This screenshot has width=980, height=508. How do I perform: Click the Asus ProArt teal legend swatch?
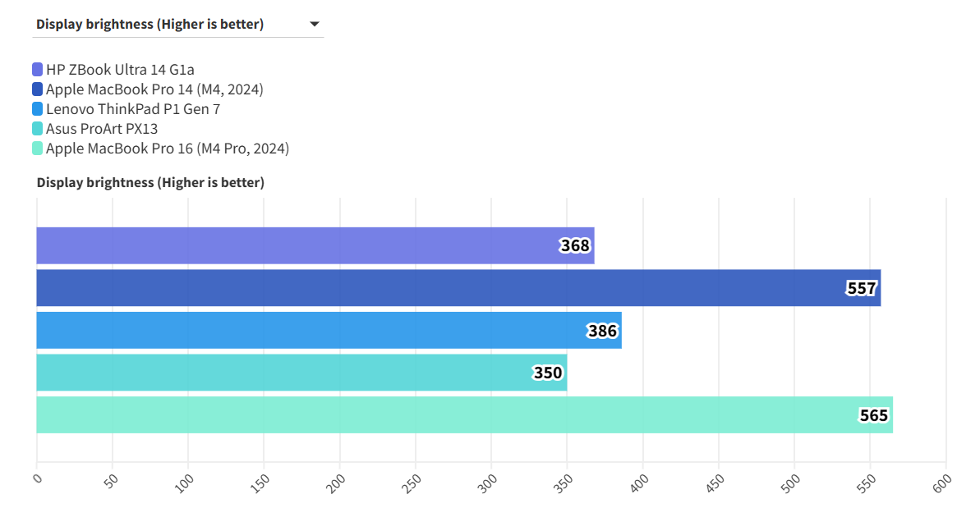(x=38, y=129)
